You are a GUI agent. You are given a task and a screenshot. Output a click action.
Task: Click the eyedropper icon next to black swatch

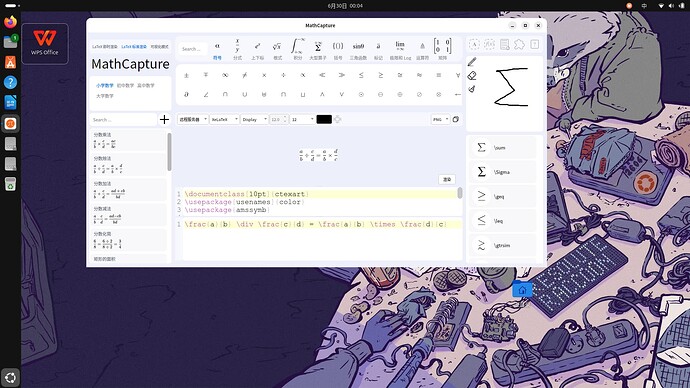click(x=338, y=119)
